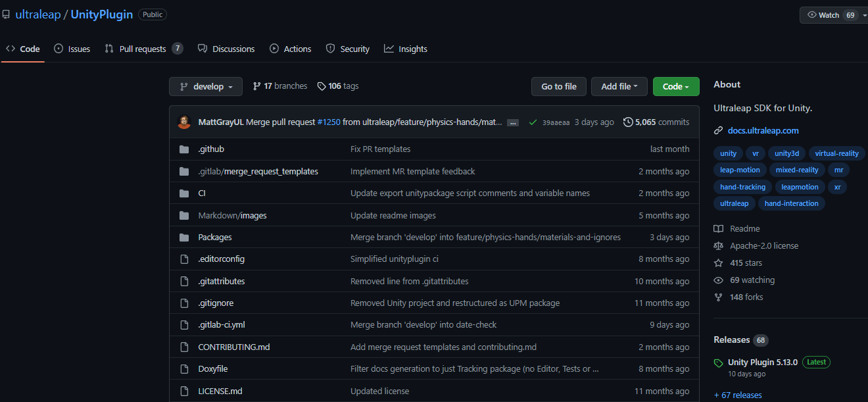
Task: Open the .gitlab-ci.yml file
Action: [222, 325]
